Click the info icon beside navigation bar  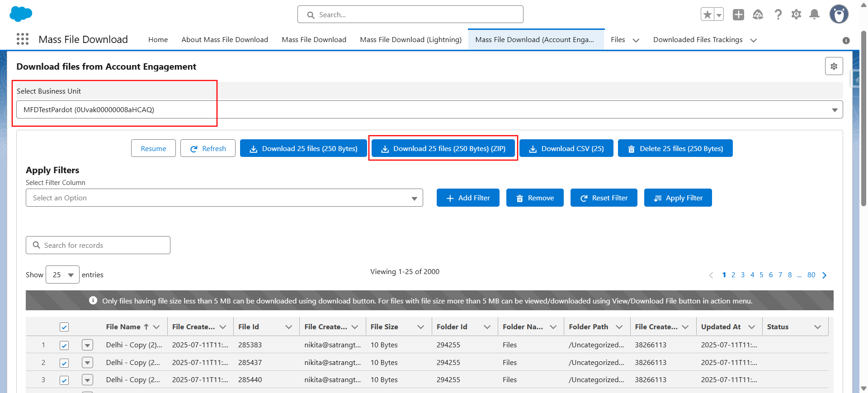pos(846,40)
